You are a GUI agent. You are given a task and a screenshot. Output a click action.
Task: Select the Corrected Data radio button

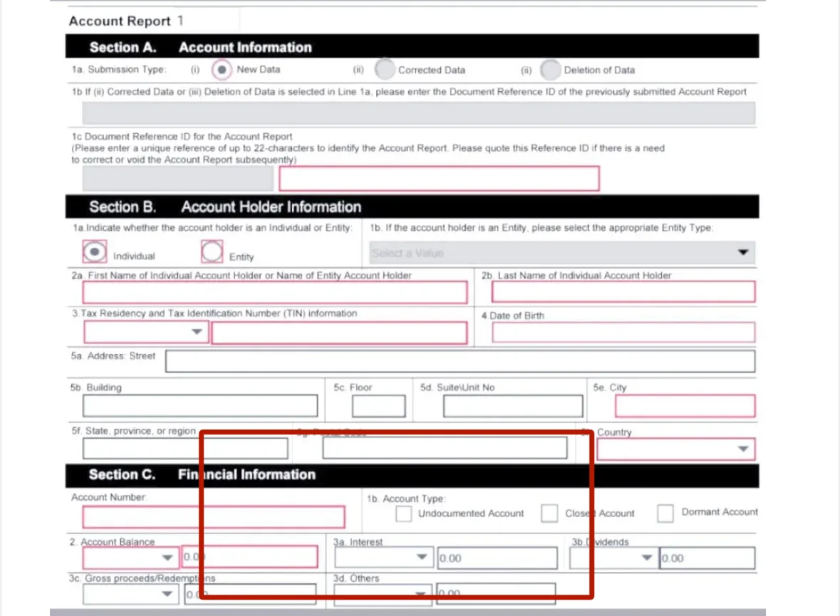click(x=385, y=70)
